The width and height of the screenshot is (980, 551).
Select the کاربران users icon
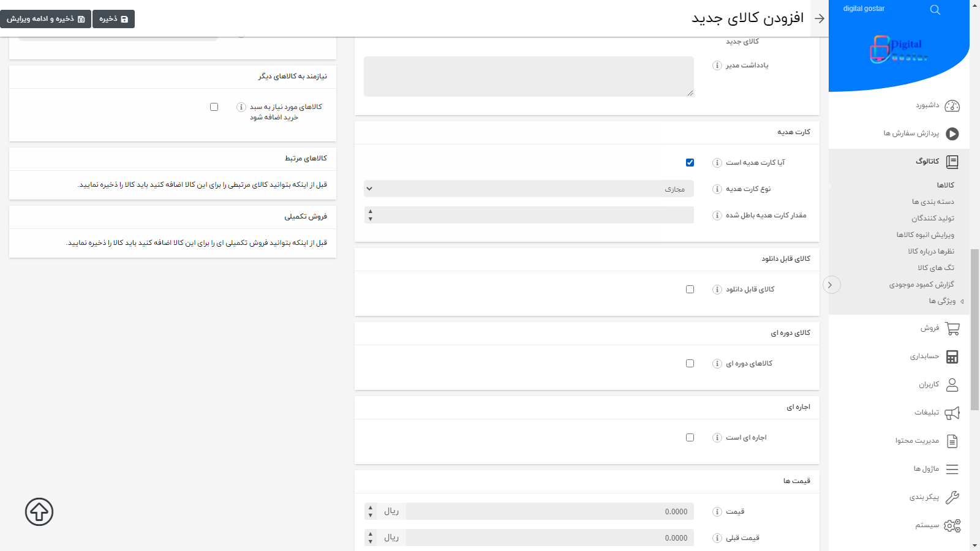tap(951, 384)
